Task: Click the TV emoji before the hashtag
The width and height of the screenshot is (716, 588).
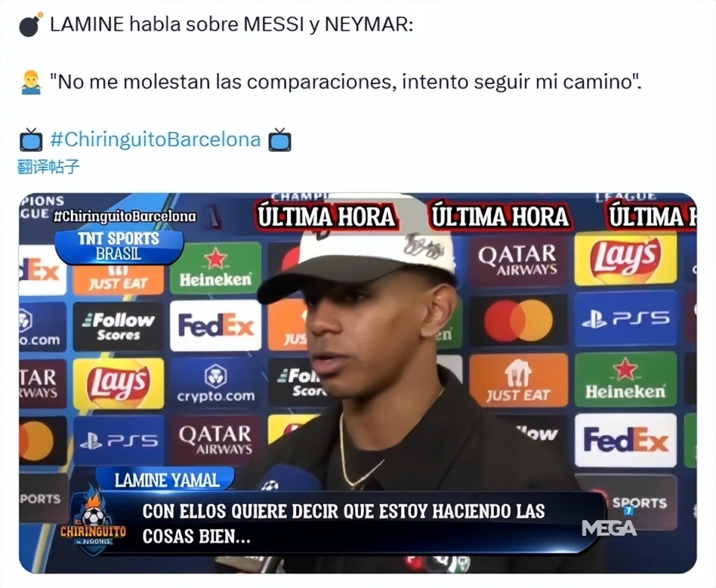Action: click(31, 139)
